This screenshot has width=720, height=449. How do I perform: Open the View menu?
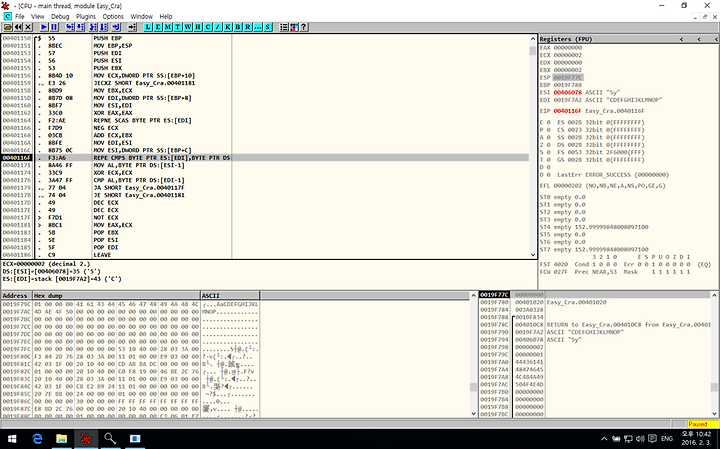tap(38, 16)
